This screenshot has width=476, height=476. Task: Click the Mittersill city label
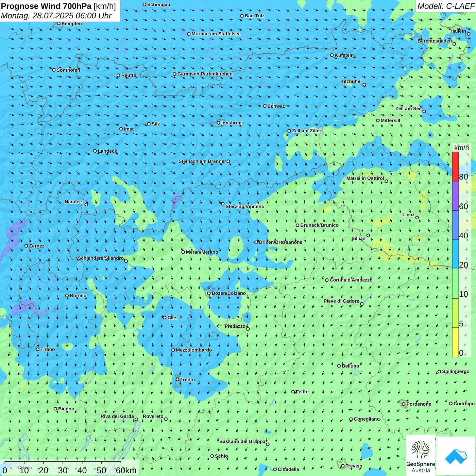(x=390, y=120)
